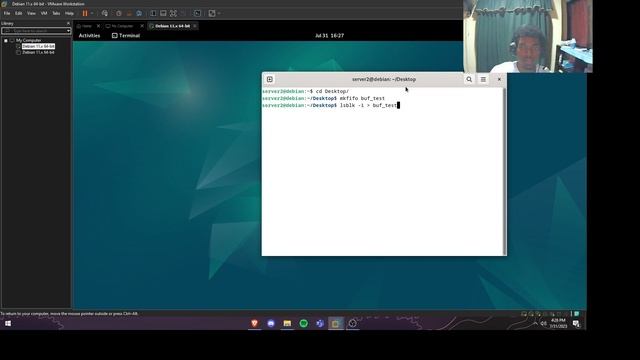The image size is (640, 360).
Task: Close the My Computer tab
Action: (142, 26)
